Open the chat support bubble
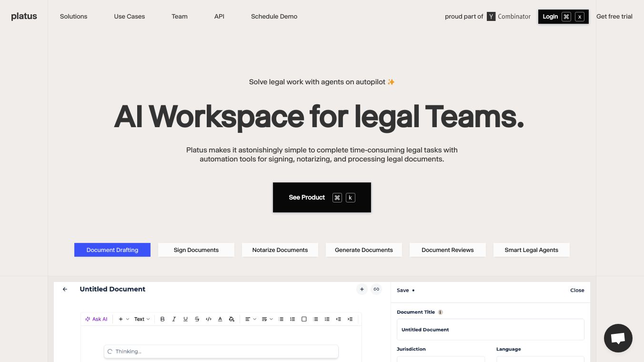 [x=618, y=338]
